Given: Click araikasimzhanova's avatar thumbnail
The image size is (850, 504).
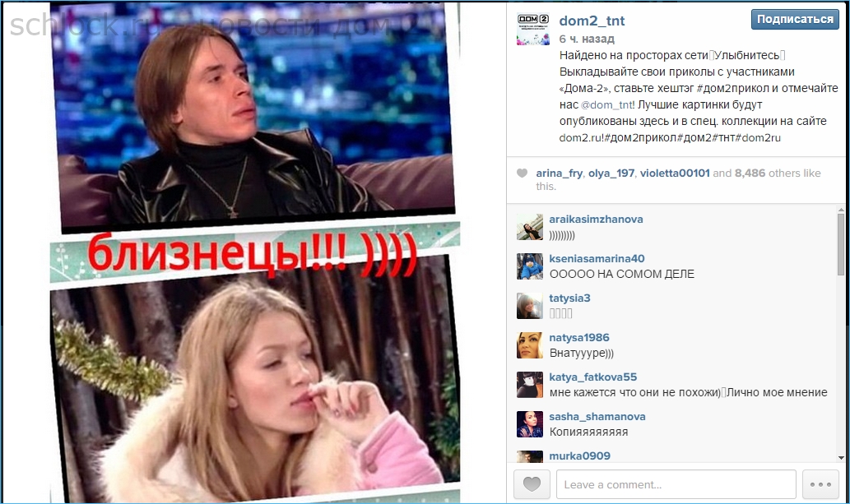Looking at the screenshot, I should click(530, 227).
